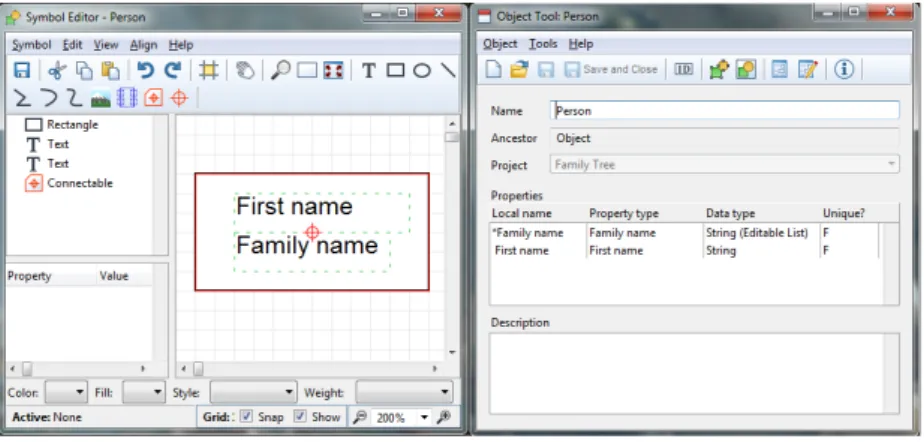Toggle the Snap grid checkbox
Screen dimensions: 924x442
pos(247,417)
